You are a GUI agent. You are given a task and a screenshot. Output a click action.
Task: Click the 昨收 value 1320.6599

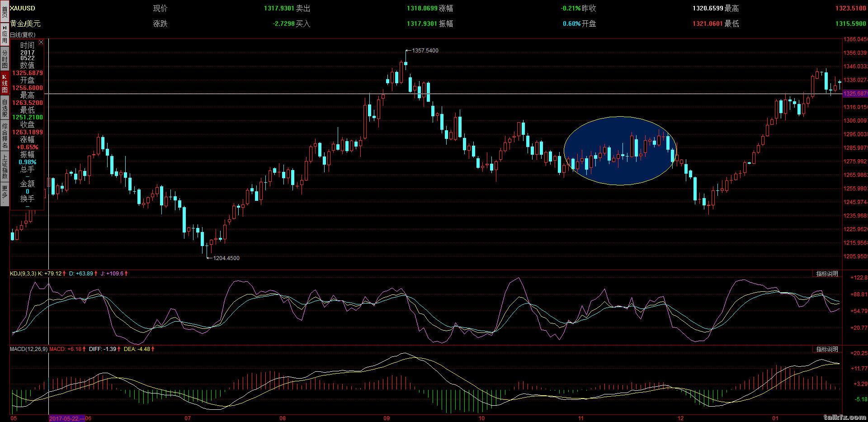tap(708, 8)
